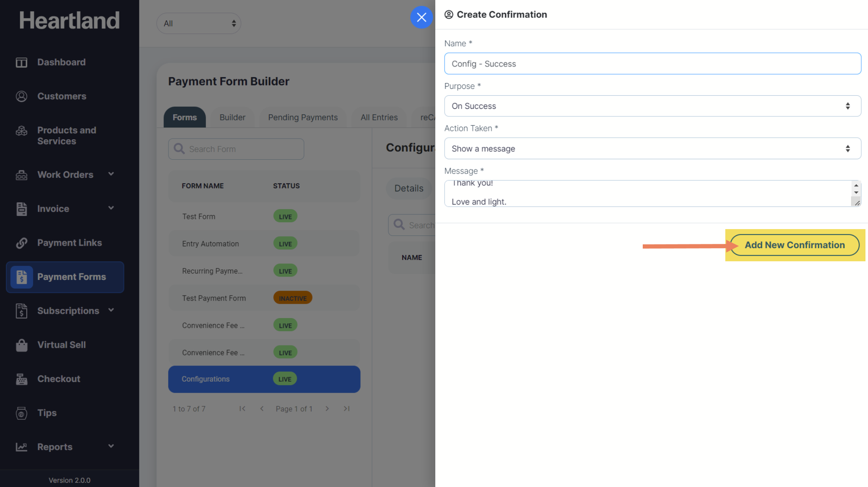This screenshot has height=487, width=868.
Task: Expand the Invoice submenu chevron
Action: click(x=111, y=208)
